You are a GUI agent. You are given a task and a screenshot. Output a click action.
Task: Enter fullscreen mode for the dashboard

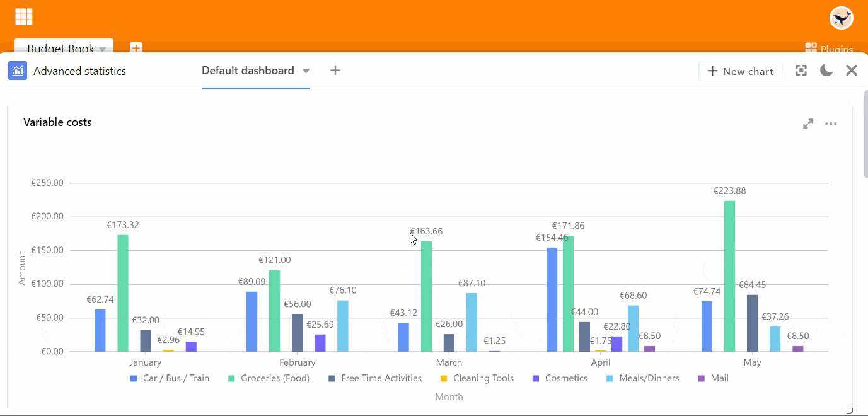(x=801, y=71)
